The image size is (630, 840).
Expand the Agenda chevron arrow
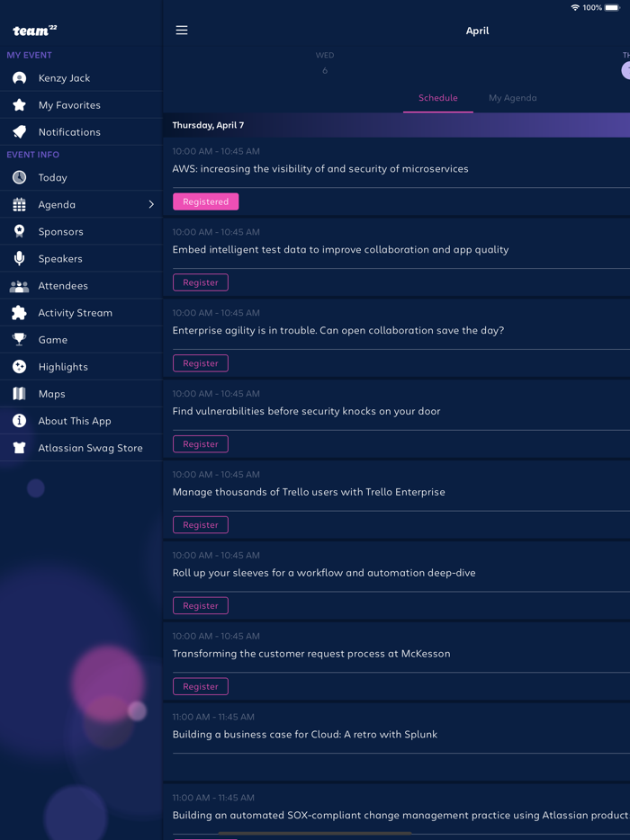[x=151, y=205]
